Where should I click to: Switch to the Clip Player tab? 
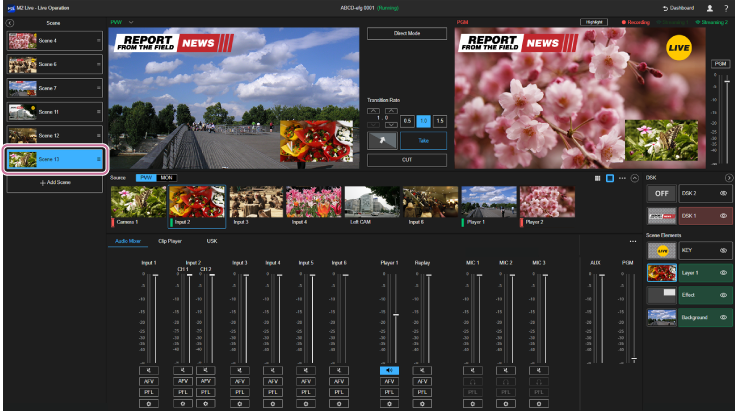[169, 241]
